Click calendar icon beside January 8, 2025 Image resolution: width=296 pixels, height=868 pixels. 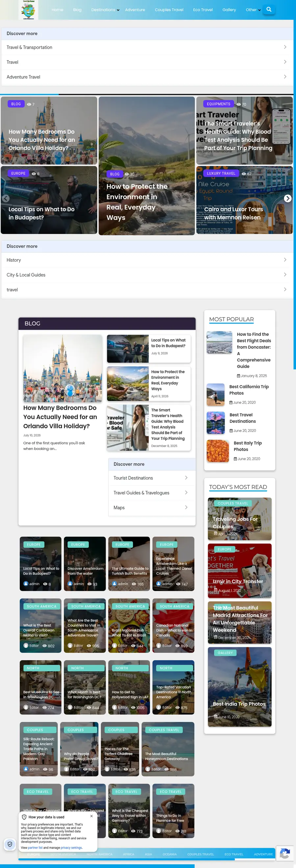pyautogui.click(x=238, y=376)
